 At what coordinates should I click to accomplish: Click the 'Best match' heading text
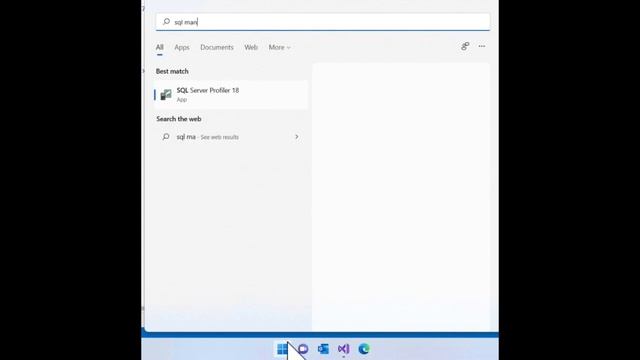pos(172,71)
